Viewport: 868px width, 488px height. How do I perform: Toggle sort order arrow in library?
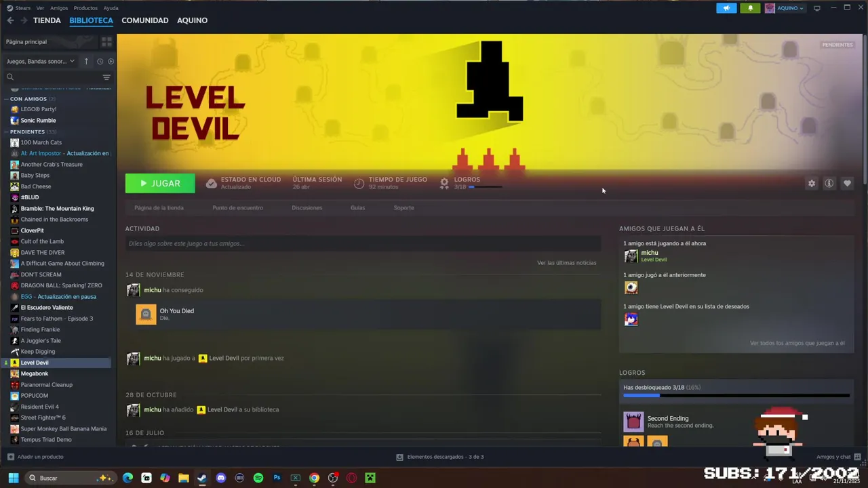pyautogui.click(x=86, y=61)
